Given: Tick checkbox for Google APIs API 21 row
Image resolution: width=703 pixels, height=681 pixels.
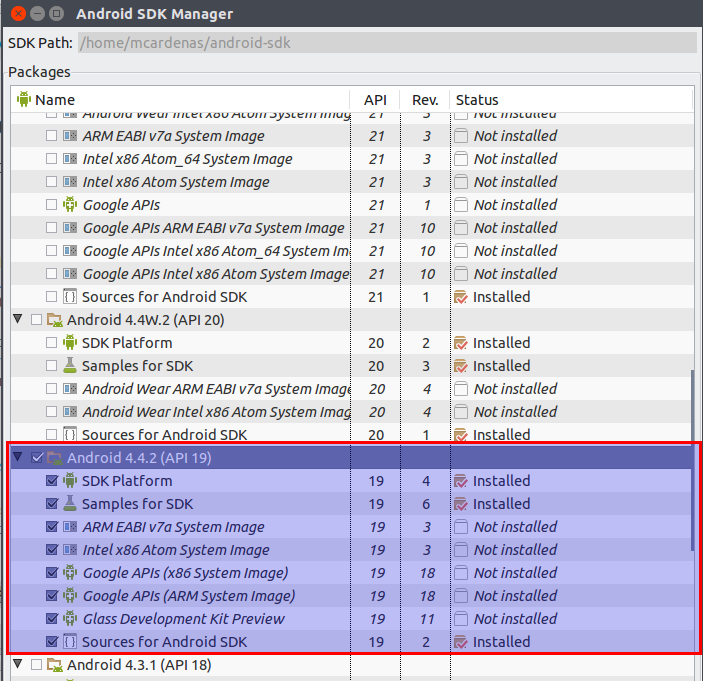Looking at the screenshot, I should [52, 204].
